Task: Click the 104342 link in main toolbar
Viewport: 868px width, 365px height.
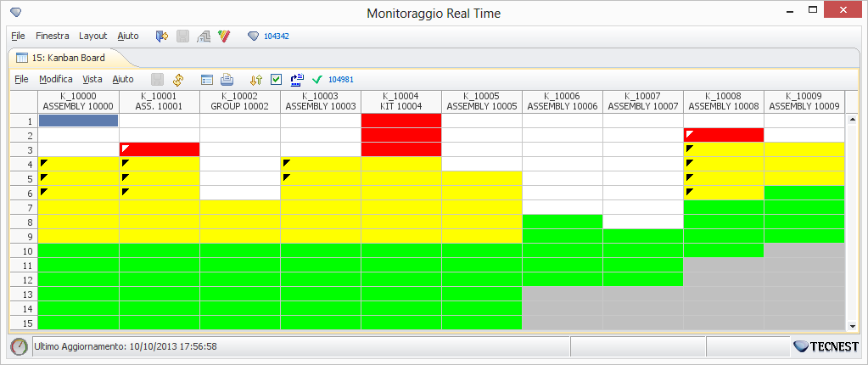Action: [x=277, y=36]
